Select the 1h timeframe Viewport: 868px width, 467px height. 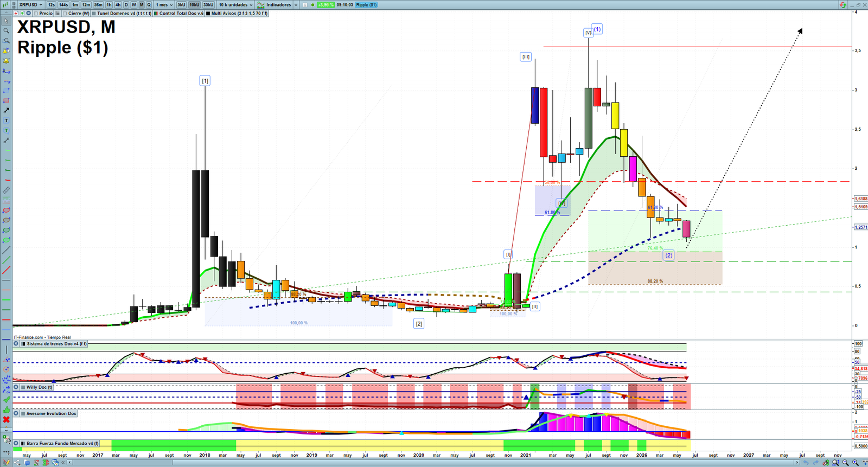(x=108, y=5)
